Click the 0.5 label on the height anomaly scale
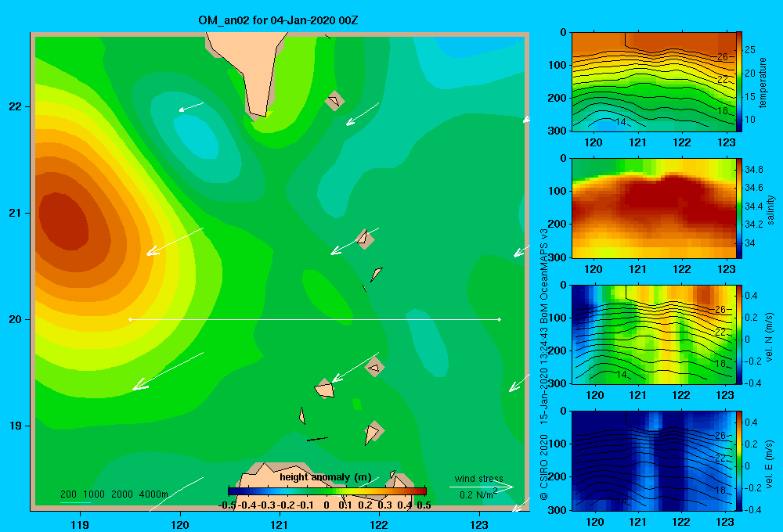 (x=424, y=505)
